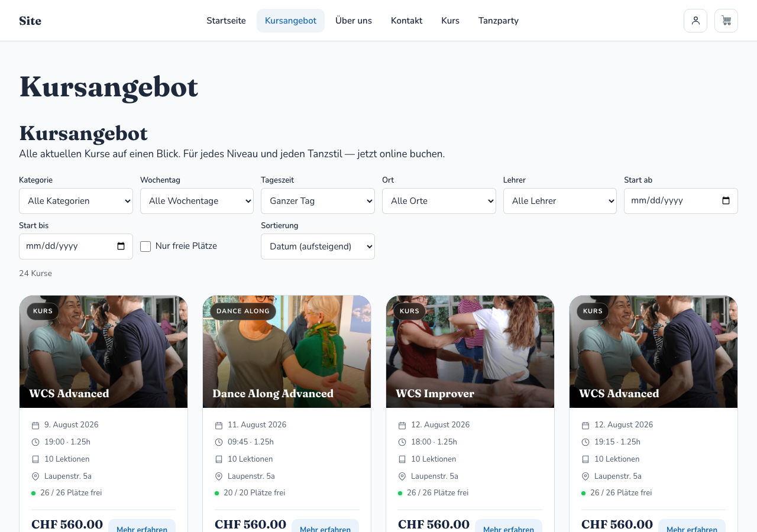
Task: Click location pin icon on WCS Improver card
Action: click(x=402, y=476)
